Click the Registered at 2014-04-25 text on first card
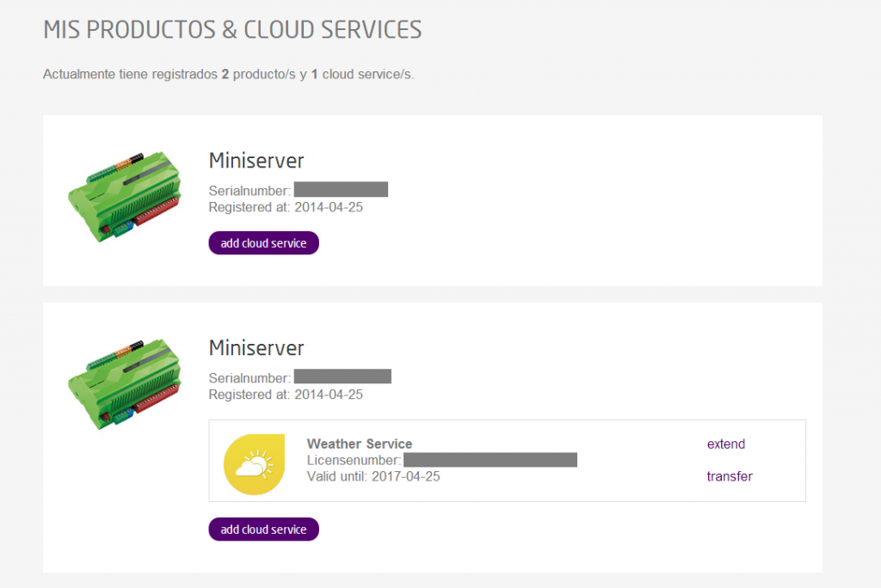The width and height of the screenshot is (881, 588). pyautogui.click(x=286, y=207)
